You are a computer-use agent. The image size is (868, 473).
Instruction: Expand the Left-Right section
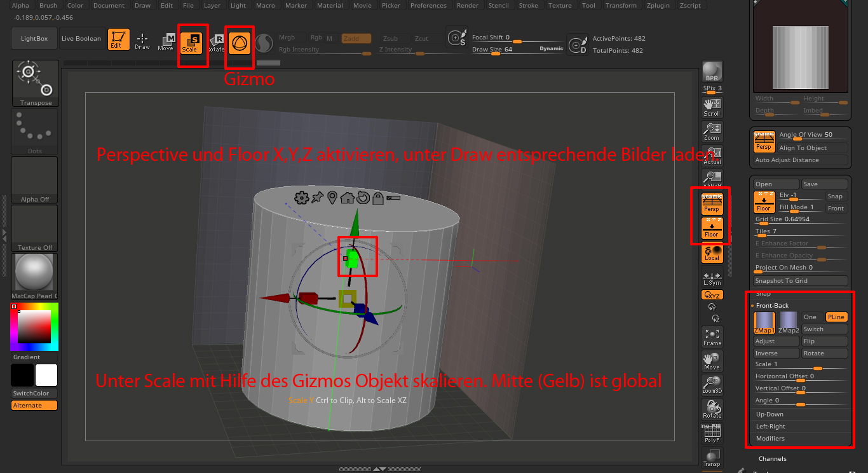(770, 427)
